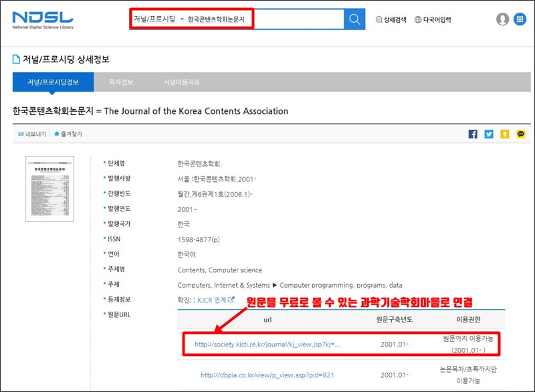Screen dimensions: 535x392
Task: Click the subject text Contents, Computer science
Action: 220,270
